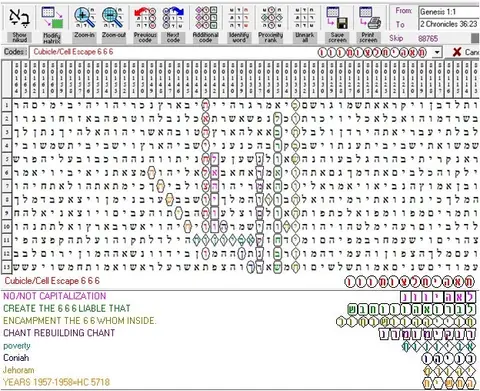Image resolution: width=480 pixels, height=391 pixels.
Task: Select row 5 header of matrix
Action: (x=7, y=159)
